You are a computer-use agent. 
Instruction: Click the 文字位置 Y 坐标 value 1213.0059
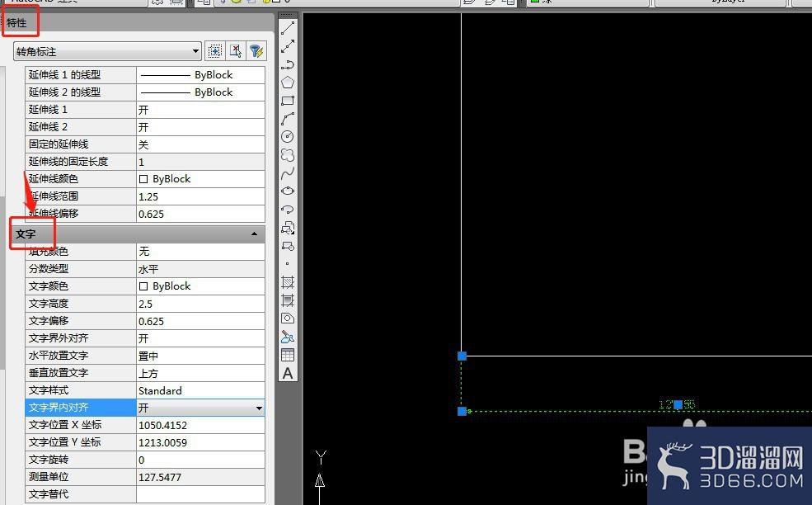(x=200, y=442)
